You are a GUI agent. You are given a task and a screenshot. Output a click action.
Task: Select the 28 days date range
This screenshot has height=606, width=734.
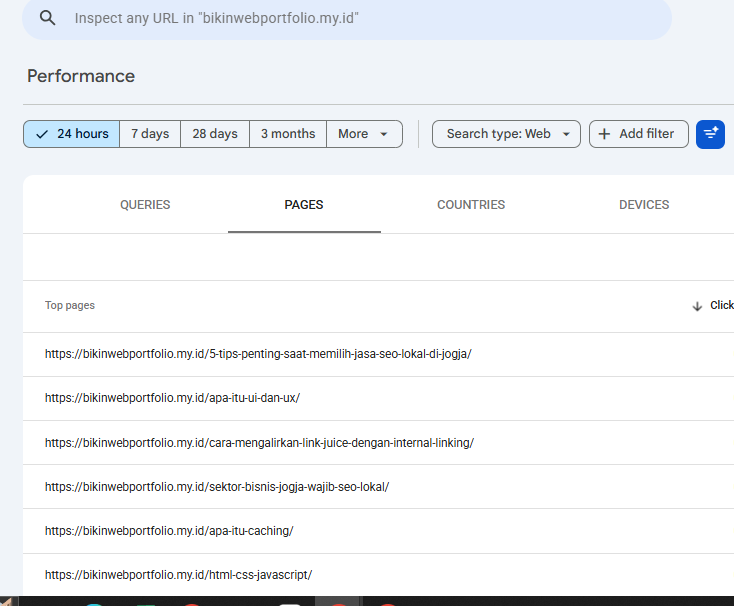point(215,134)
